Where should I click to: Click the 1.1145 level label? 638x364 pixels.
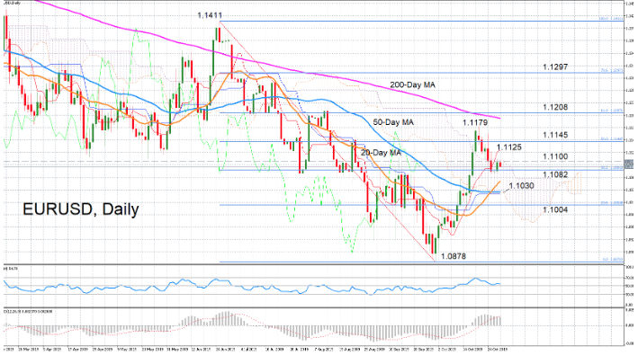click(555, 135)
